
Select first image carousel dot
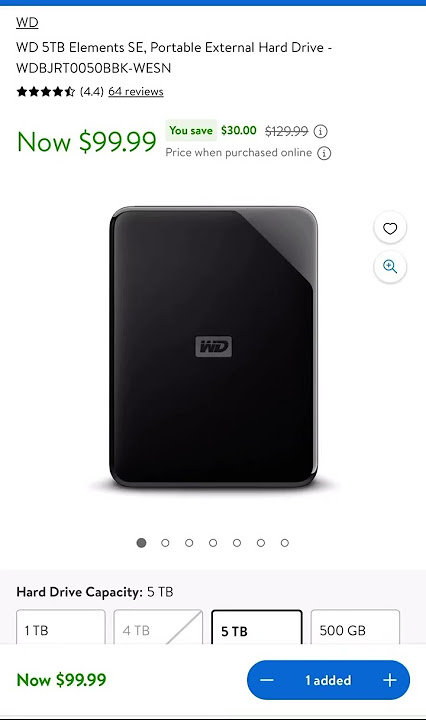click(x=141, y=543)
